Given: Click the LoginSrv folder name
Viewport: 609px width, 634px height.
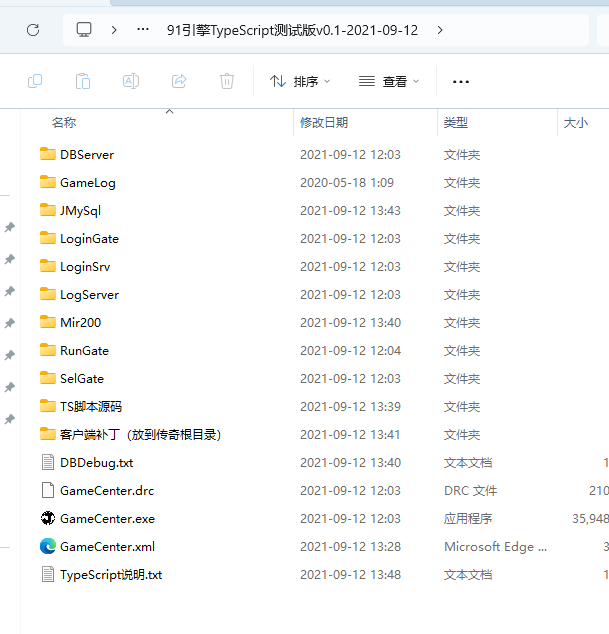Looking at the screenshot, I should (85, 267).
